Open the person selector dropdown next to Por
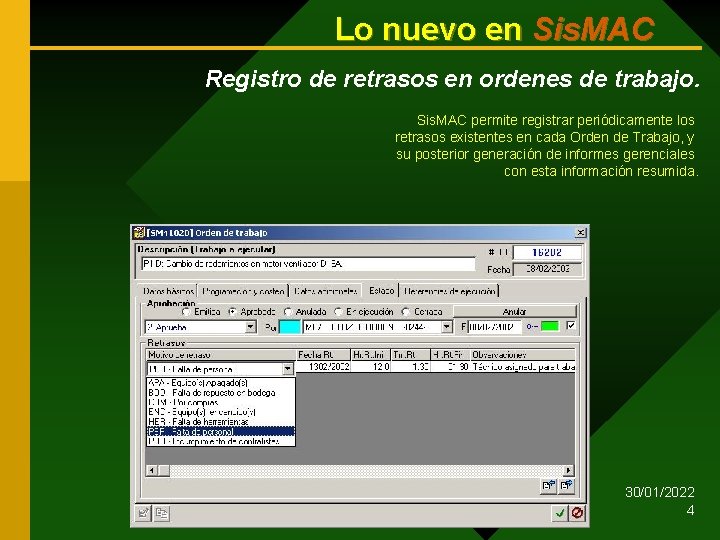The height and width of the screenshot is (540, 720). pyautogui.click(x=447, y=327)
